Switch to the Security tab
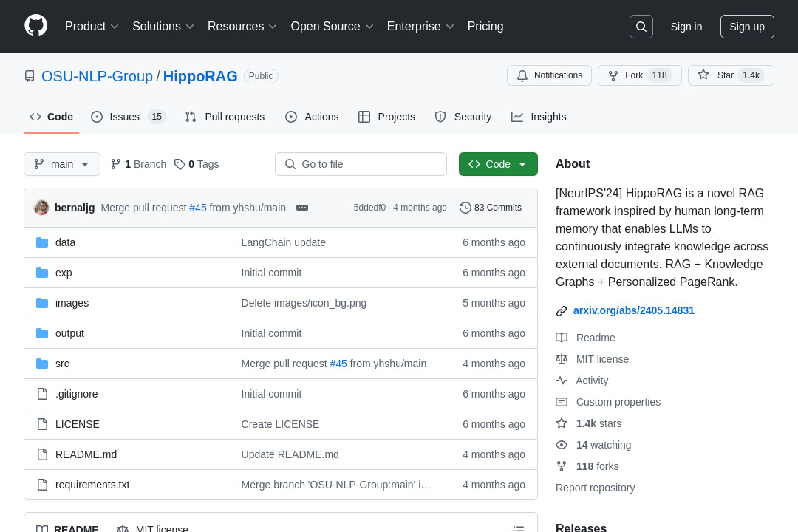The height and width of the screenshot is (532, 798). [463, 117]
